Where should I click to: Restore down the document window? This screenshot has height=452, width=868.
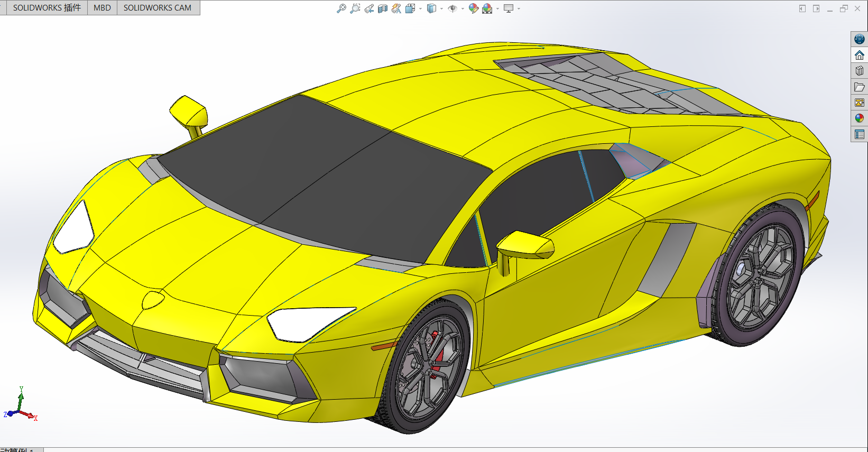tap(844, 8)
